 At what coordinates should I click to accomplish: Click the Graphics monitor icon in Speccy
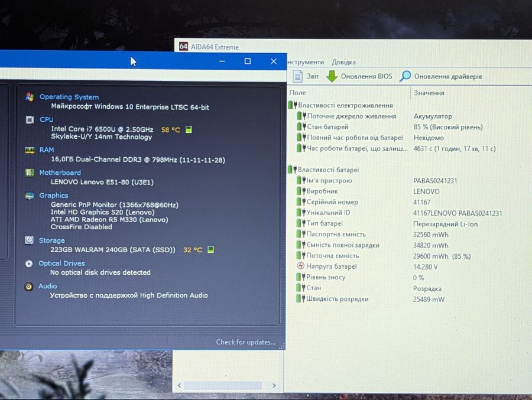coord(29,196)
